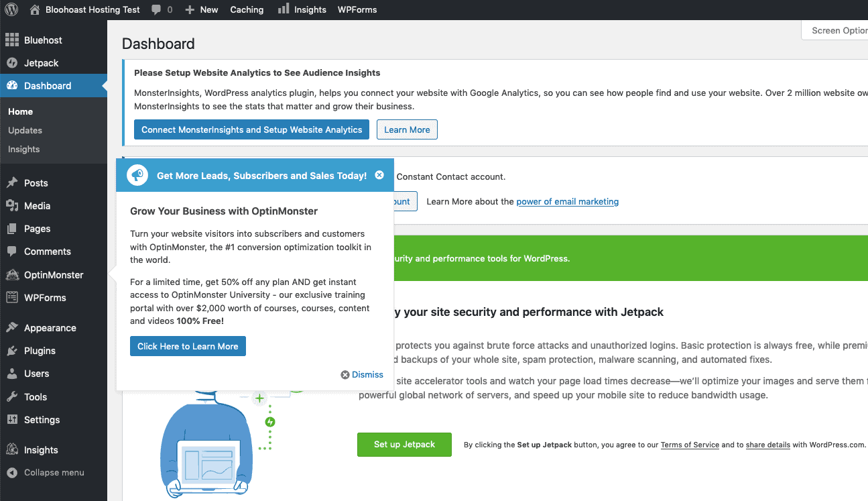Expand the Screen Options panel

pyautogui.click(x=838, y=30)
